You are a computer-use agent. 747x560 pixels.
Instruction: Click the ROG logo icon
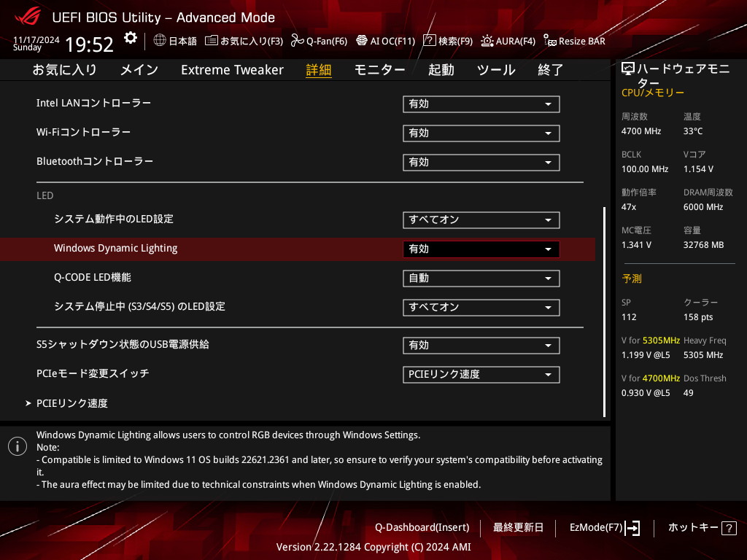[x=28, y=17]
